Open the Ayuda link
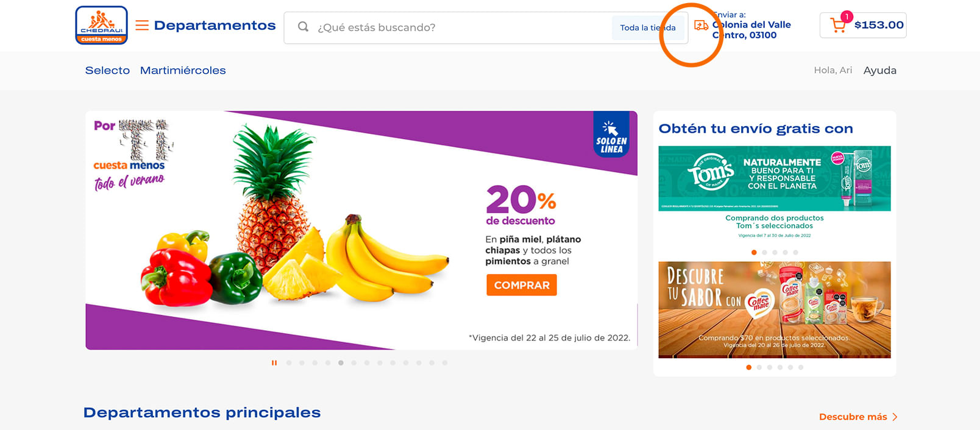Screen dimensions: 980x430 click(879, 70)
